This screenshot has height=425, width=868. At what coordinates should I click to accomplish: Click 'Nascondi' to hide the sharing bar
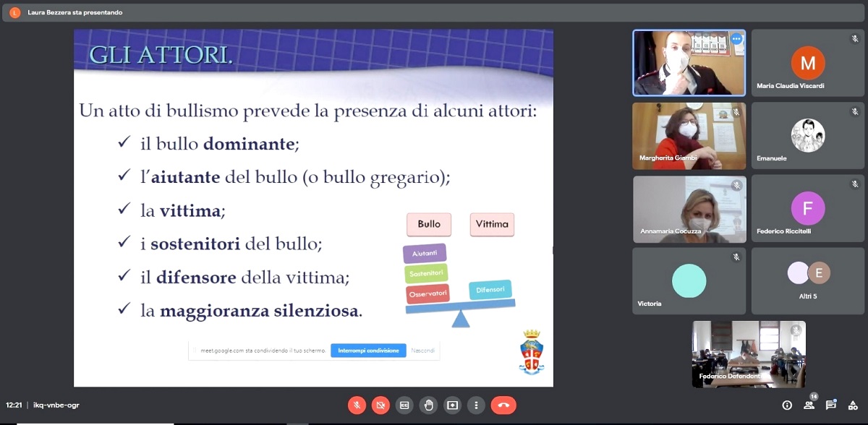coord(423,351)
